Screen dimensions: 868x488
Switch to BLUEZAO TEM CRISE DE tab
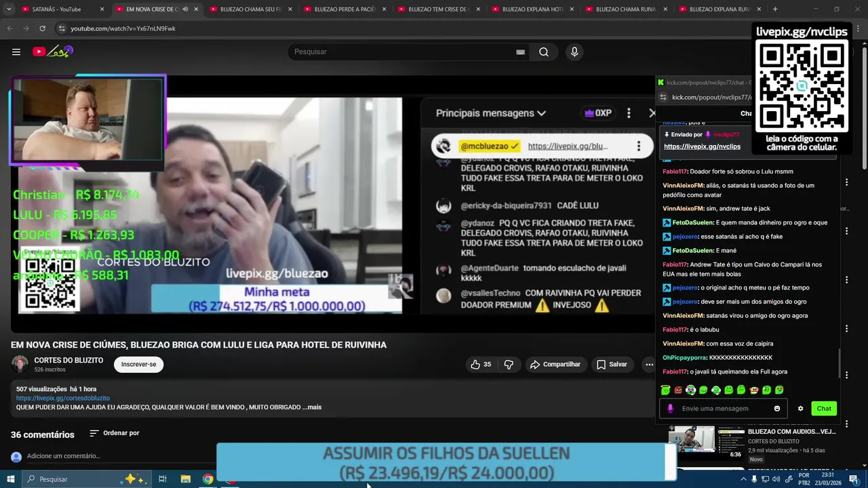(x=438, y=9)
